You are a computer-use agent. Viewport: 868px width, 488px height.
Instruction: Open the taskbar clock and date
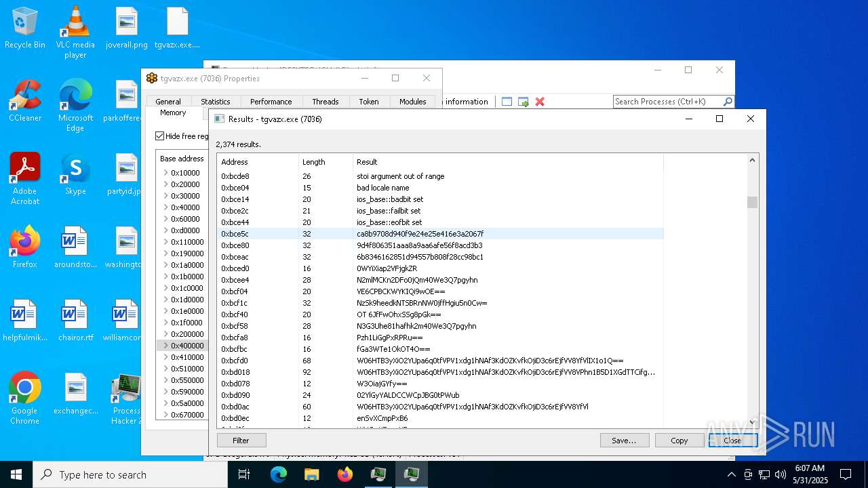click(x=809, y=474)
